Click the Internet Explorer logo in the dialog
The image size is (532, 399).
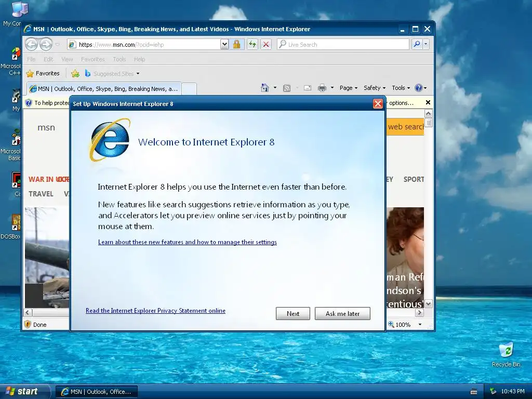(110, 139)
